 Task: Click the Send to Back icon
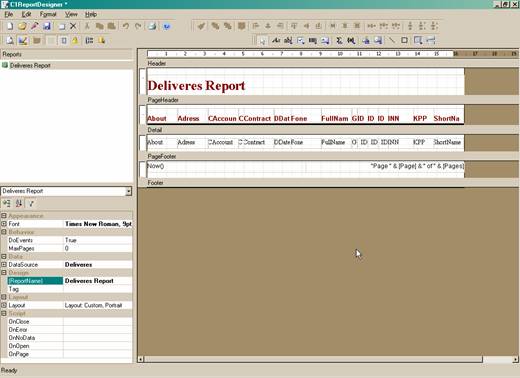(228, 26)
